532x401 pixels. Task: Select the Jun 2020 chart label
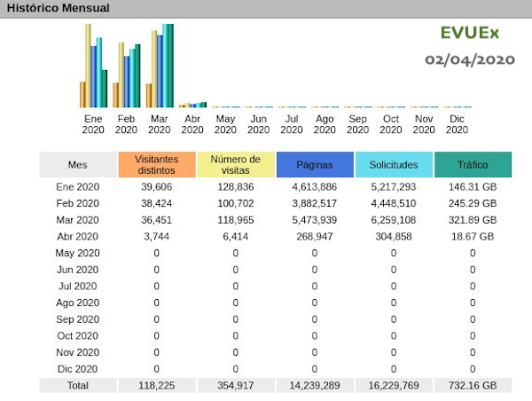coord(258,124)
